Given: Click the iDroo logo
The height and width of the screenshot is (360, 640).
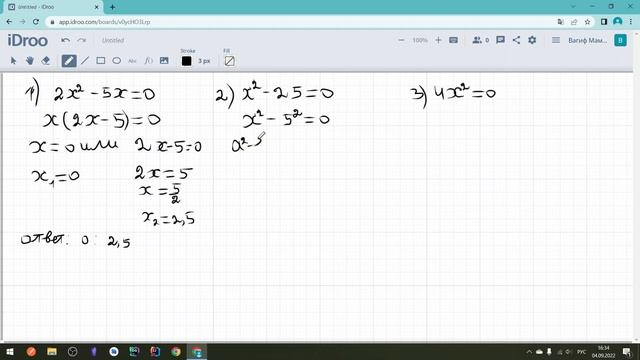Looking at the screenshot, I should (28, 40).
